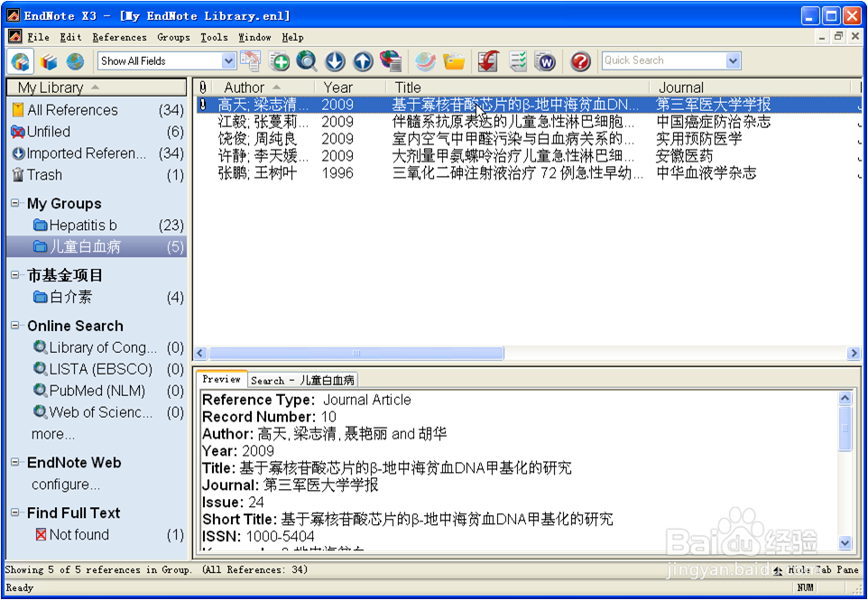
Task: Click the horizontal scrollbar thumb in reference list
Action: coord(356,353)
